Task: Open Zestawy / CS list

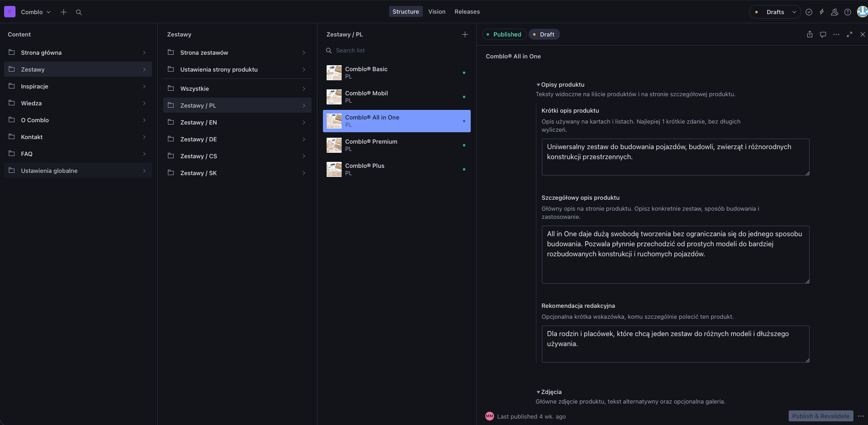Action: 237,156
